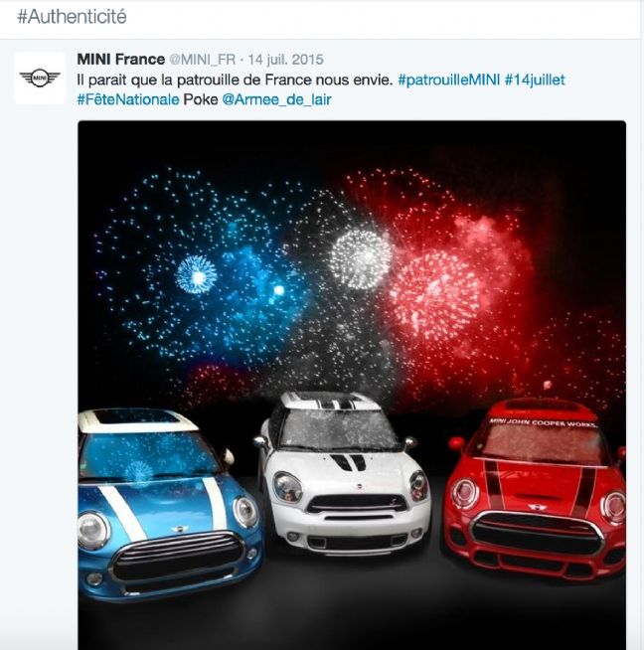This screenshot has height=650, width=644.
Task: Click the blue car's sunroof
Action: (137, 416)
